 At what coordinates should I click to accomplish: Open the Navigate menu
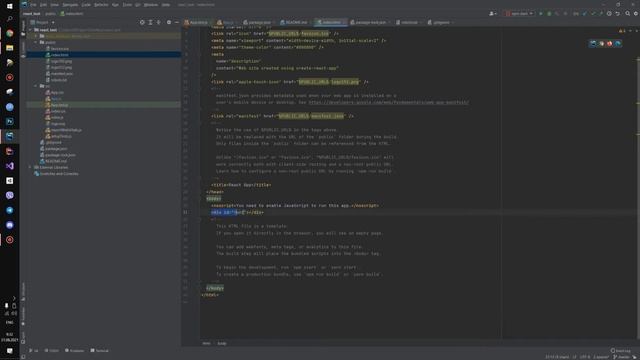point(70,4)
